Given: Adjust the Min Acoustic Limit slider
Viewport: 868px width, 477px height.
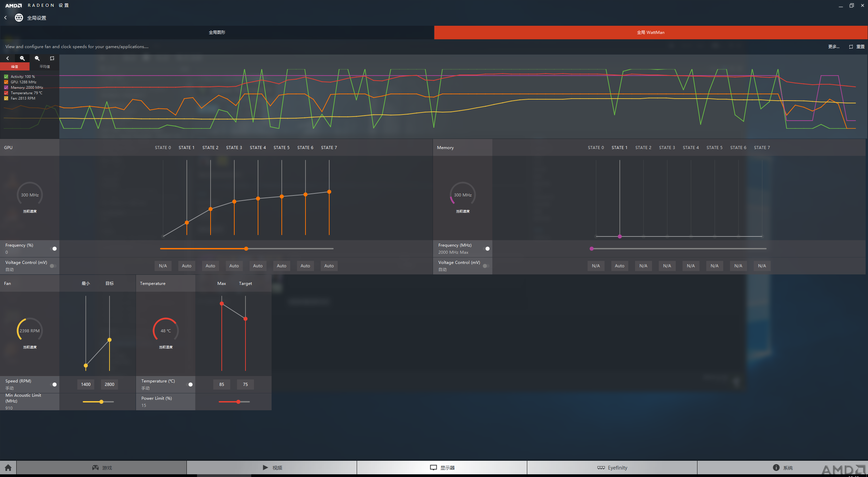Looking at the screenshot, I should (x=101, y=402).
